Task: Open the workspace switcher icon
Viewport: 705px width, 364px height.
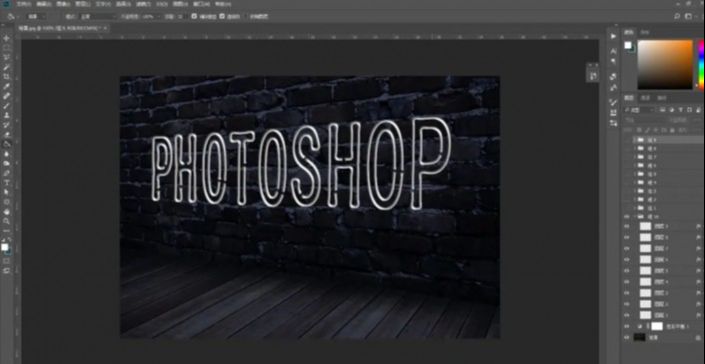Action: pyautogui.click(x=688, y=16)
